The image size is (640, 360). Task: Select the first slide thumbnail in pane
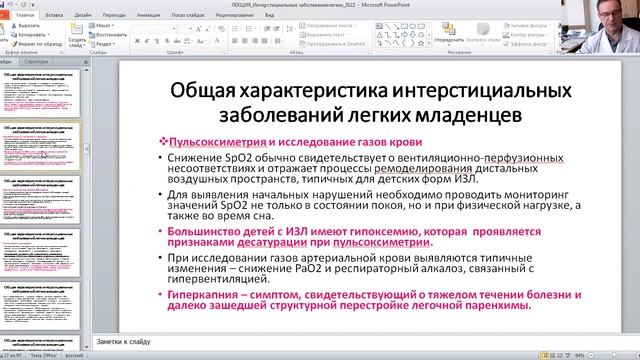40,93
